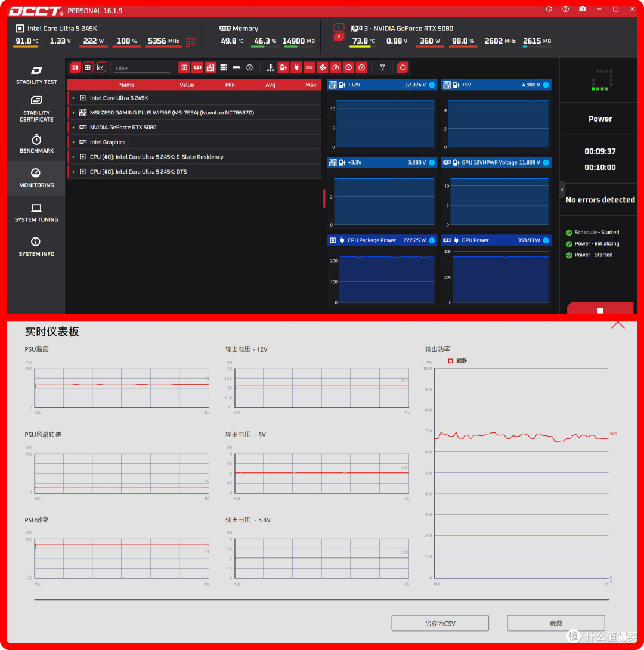Expand the C-State Residency row
The image size is (644, 650).
(x=73, y=157)
